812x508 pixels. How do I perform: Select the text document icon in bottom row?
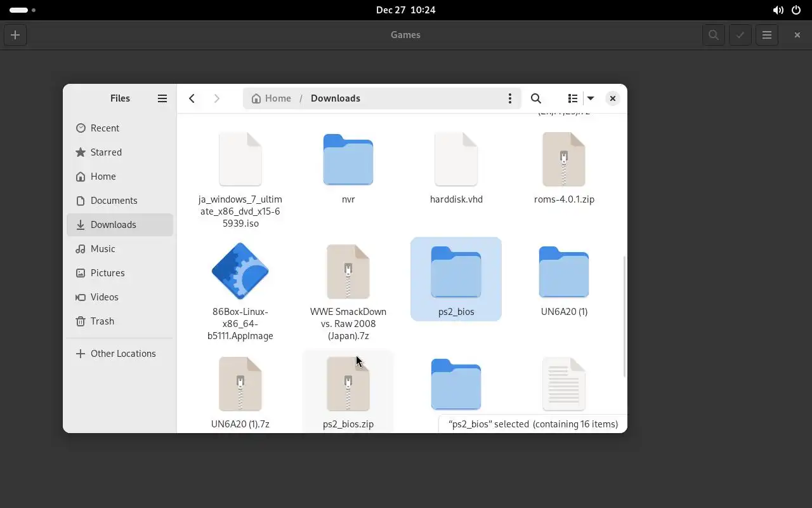tap(564, 384)
